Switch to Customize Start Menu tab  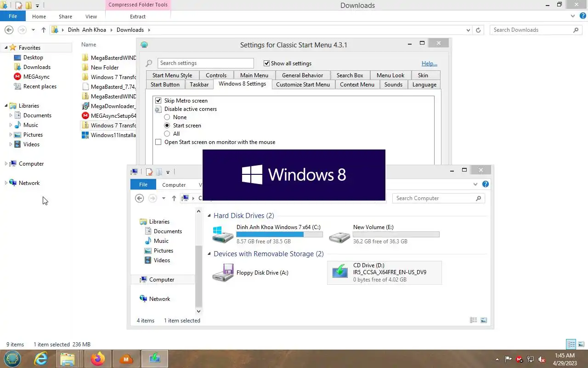(303, 85)
